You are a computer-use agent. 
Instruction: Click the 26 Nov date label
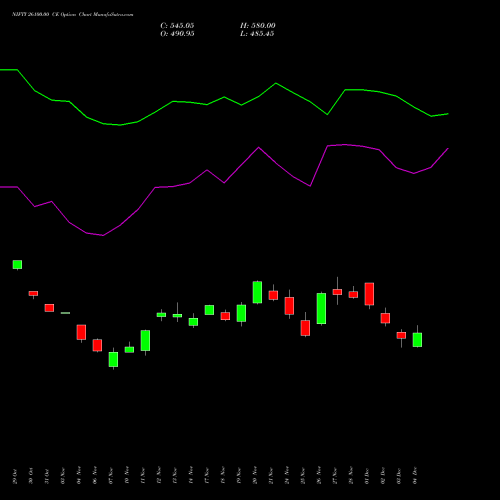319,476
